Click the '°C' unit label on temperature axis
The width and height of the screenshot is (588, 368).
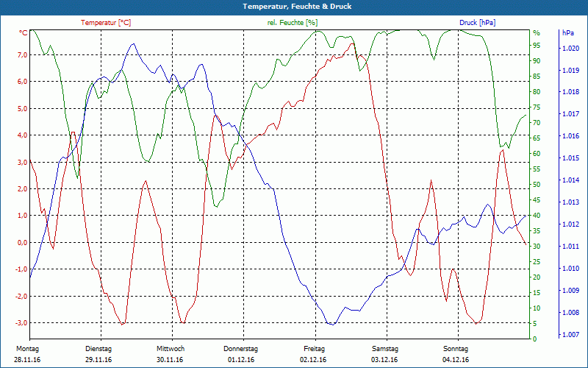(x=23, y=33)
